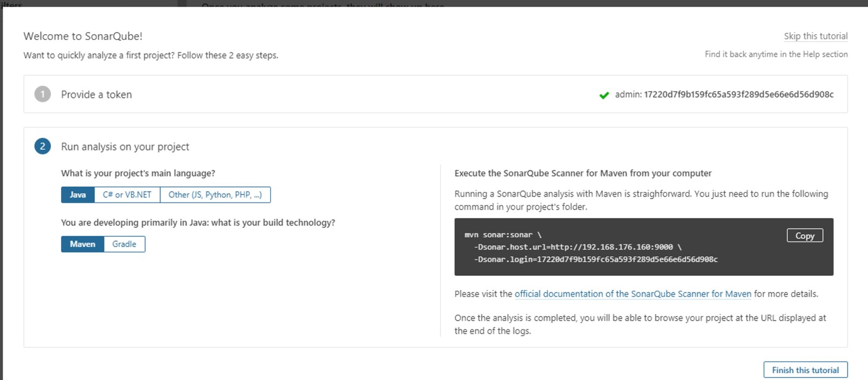Image resolution: width=868 pixels, height=380 pixels.
Task: Click the green checkmark beside admin token
Action: point(604,95)
